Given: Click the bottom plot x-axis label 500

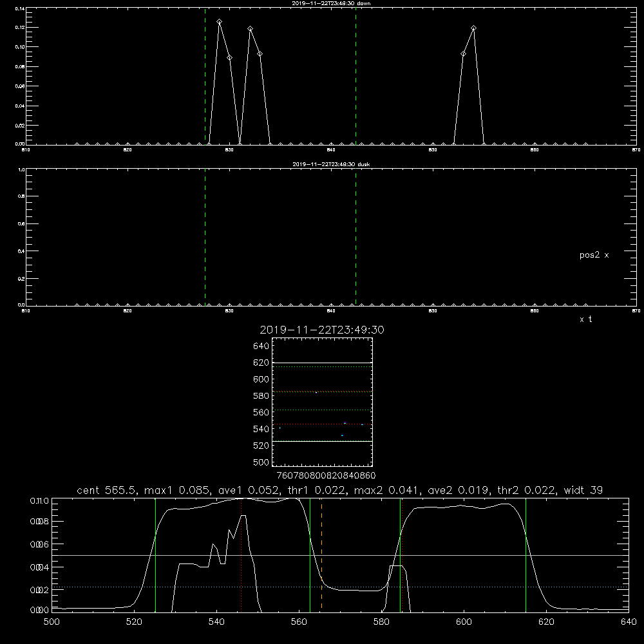Looking at the screenshot, I should 52,622.
